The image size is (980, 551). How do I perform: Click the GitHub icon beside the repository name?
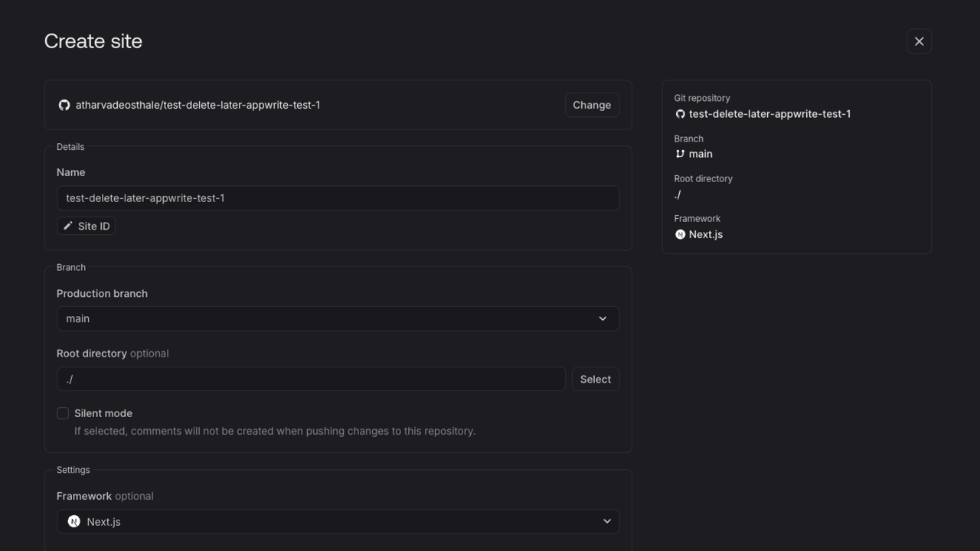pyautogui.click(x=64, y=105)
